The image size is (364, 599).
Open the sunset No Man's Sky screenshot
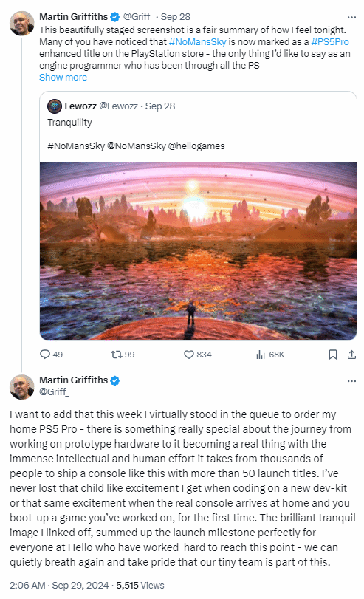(198, 251)
